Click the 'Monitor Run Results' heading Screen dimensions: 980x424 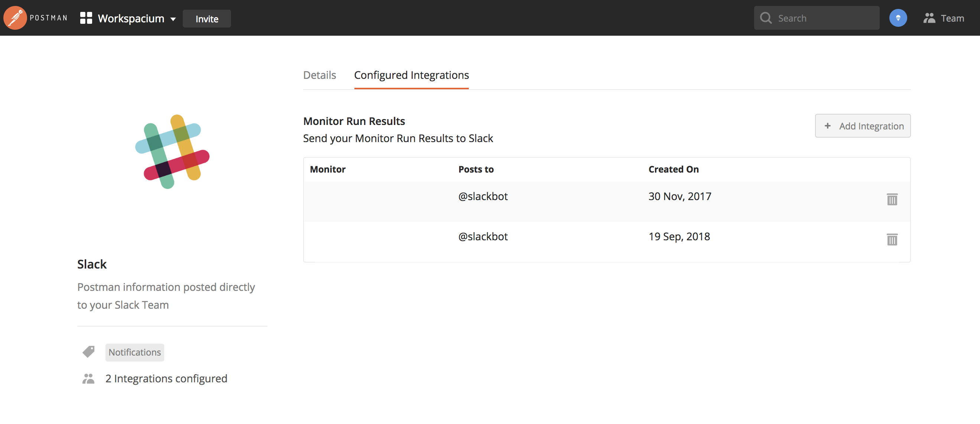(x=354, y=121)
